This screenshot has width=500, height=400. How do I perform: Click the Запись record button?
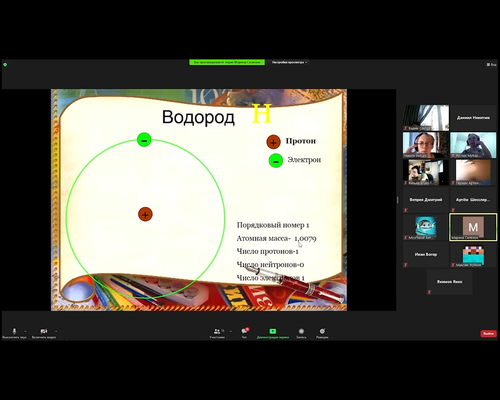[x=301, y=333]
